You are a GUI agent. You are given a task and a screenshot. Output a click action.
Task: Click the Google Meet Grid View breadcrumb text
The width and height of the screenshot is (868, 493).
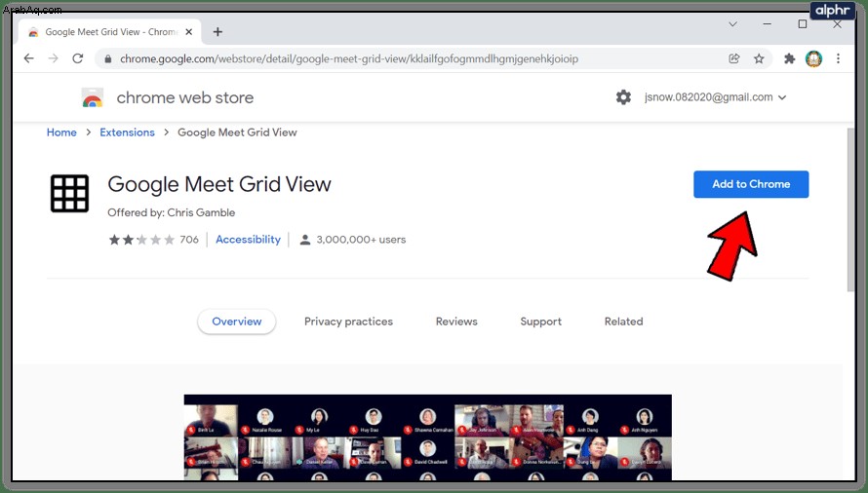pyautogui.click(x=237, y=133)
